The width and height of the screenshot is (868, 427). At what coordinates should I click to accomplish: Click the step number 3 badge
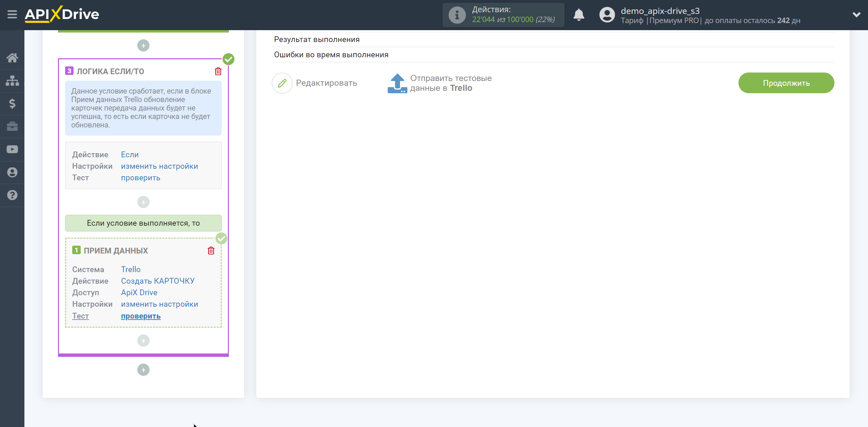coord(69,71)
